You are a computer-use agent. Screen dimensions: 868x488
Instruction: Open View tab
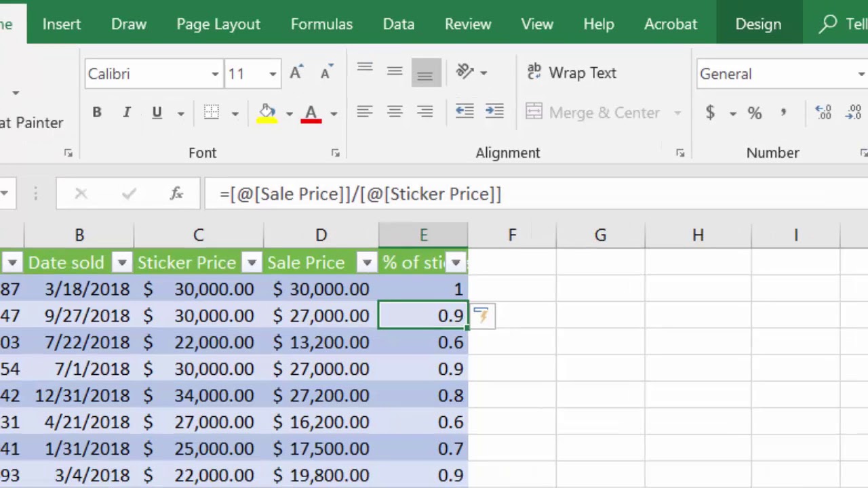537,24
